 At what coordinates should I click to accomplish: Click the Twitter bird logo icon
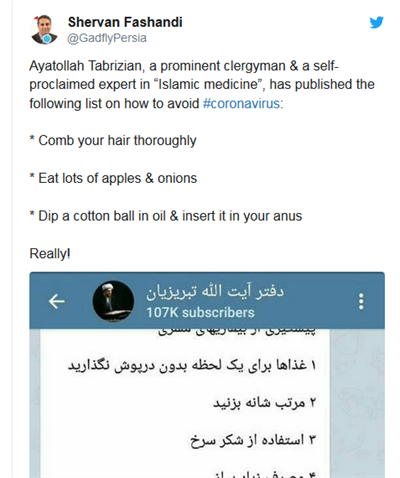377,22
